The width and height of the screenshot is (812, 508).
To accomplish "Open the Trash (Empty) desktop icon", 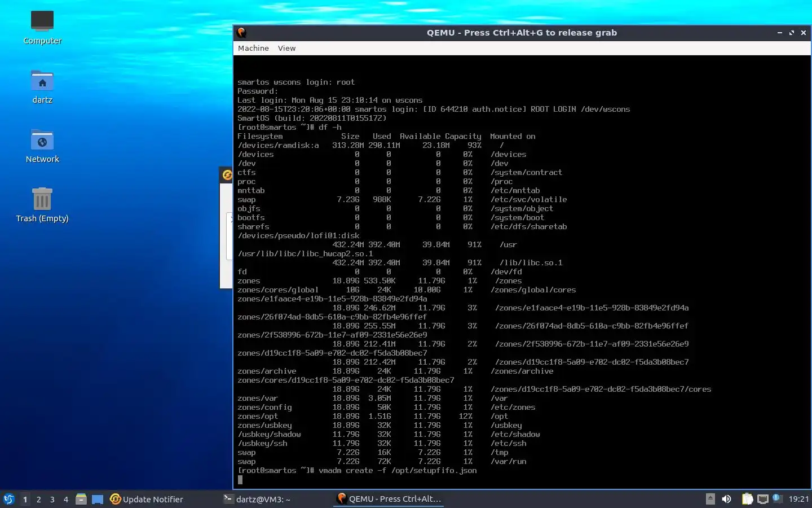I will click(x=42, y=205).
